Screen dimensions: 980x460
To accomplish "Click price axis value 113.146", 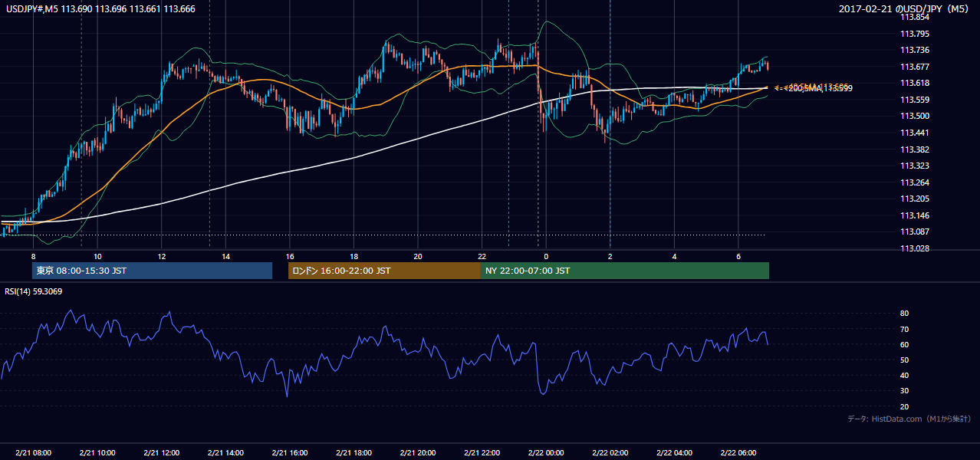I will tap(914, 215).
